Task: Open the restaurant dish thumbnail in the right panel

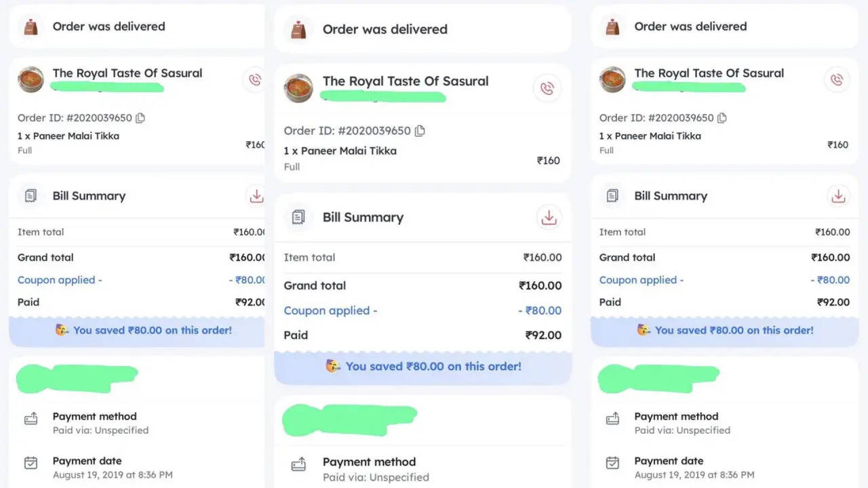Action: (612, 80)
